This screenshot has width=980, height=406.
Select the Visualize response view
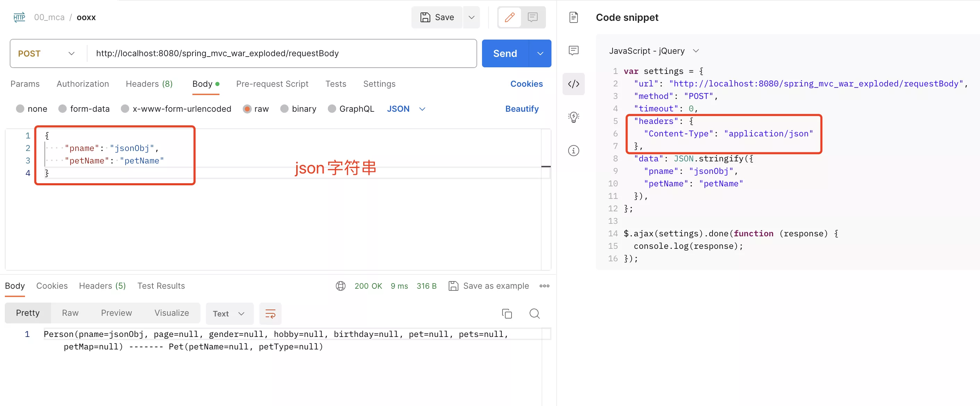(x=172, y=313)
